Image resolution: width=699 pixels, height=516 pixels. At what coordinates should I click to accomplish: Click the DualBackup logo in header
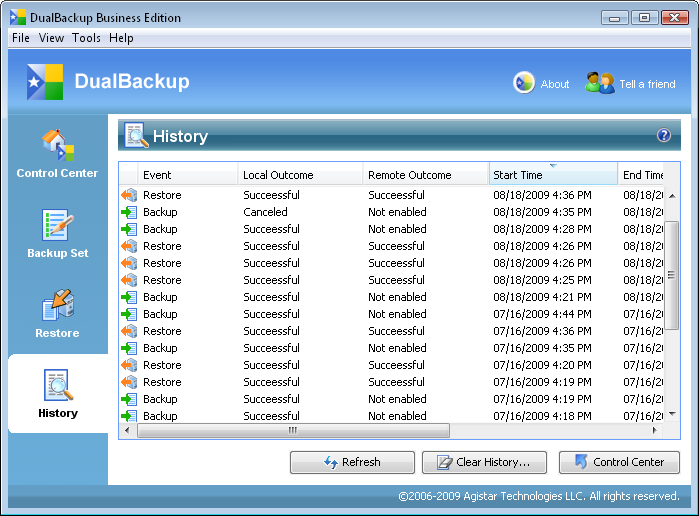point(45,82)
